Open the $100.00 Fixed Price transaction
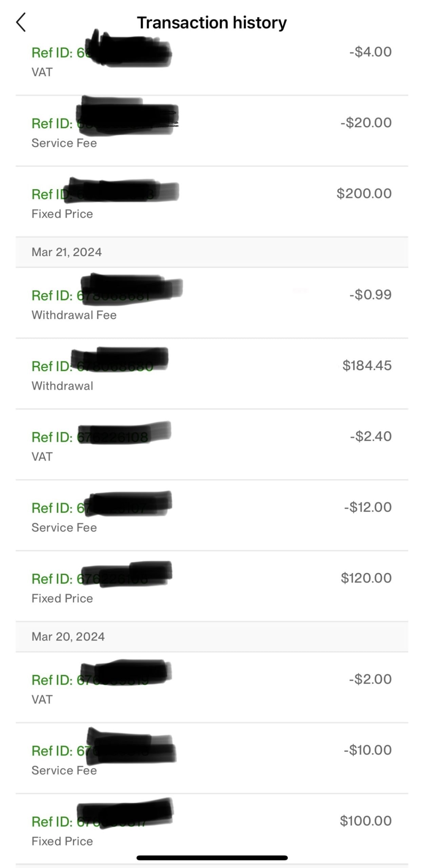Screen dimensions: 424x868 tap(211, 830)
